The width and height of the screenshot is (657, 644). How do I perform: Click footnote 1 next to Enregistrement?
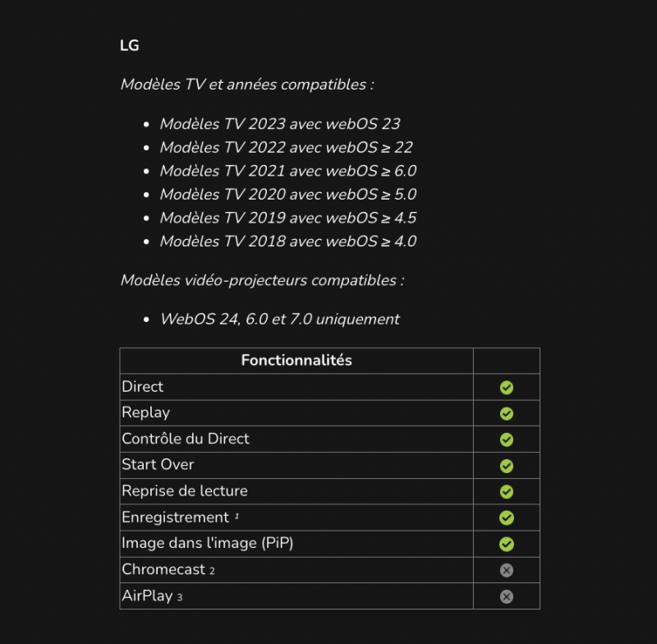(x=237, y=516)
